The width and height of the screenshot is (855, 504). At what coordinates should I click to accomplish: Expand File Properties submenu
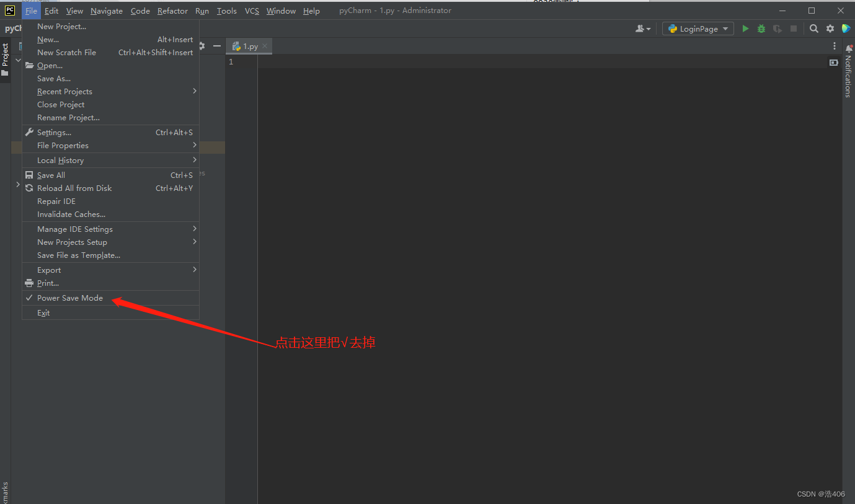click(x=110, y=146)
